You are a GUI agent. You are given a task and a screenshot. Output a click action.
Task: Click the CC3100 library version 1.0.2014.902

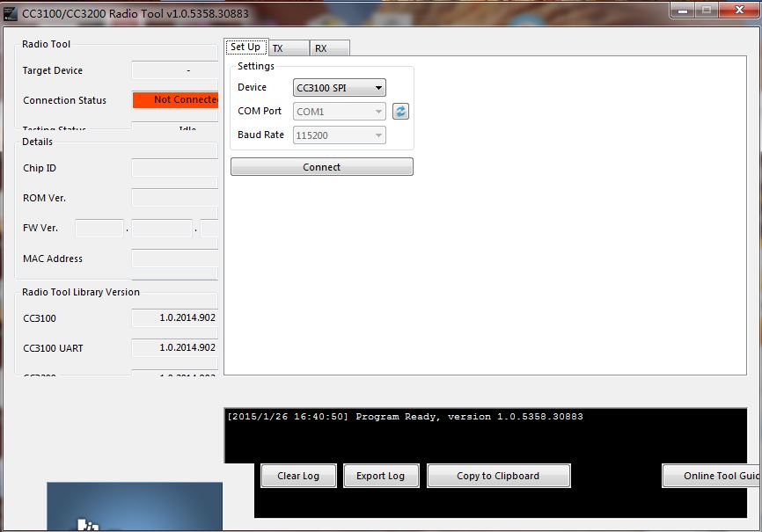pyautogui.click(x=175, y=317)
